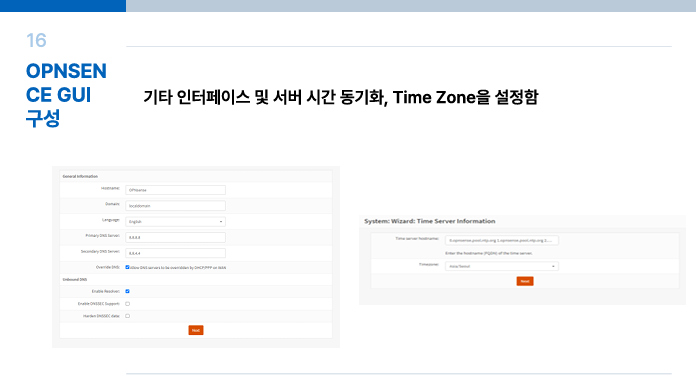Enable the DNSSEC Support checkbox
696x388 pixels.
pos(127,304)
